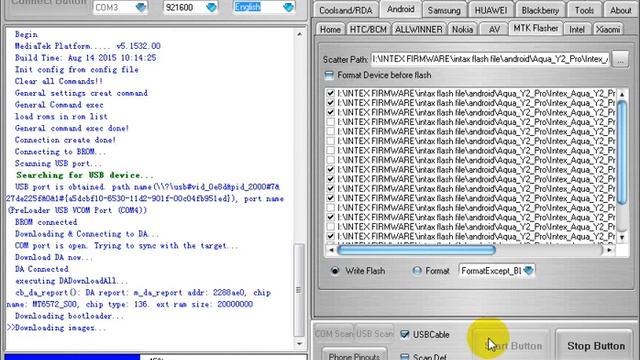640x360 pixels.
Task: Open the 921600 baud rate dropdown
Action: (211, 7)
